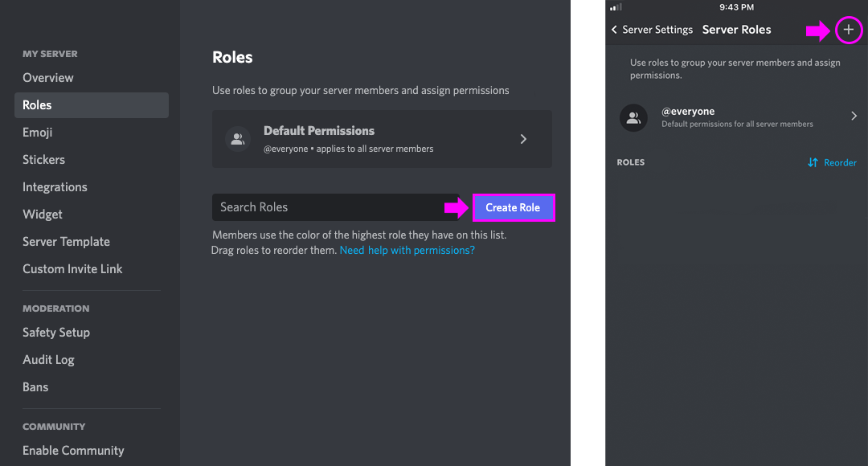Select the Widget sidebar item
The width and height of the screenshot is (868, 466).
click(x=43, y=215)
